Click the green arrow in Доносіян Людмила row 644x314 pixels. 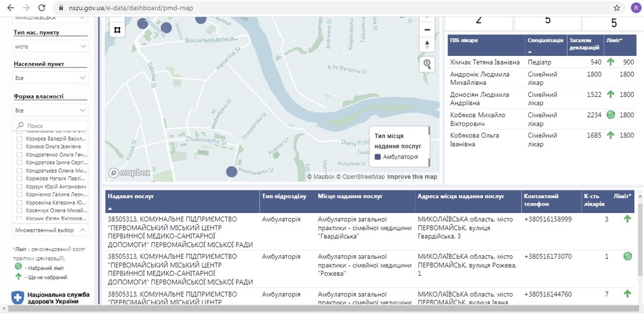click(611, 94)
